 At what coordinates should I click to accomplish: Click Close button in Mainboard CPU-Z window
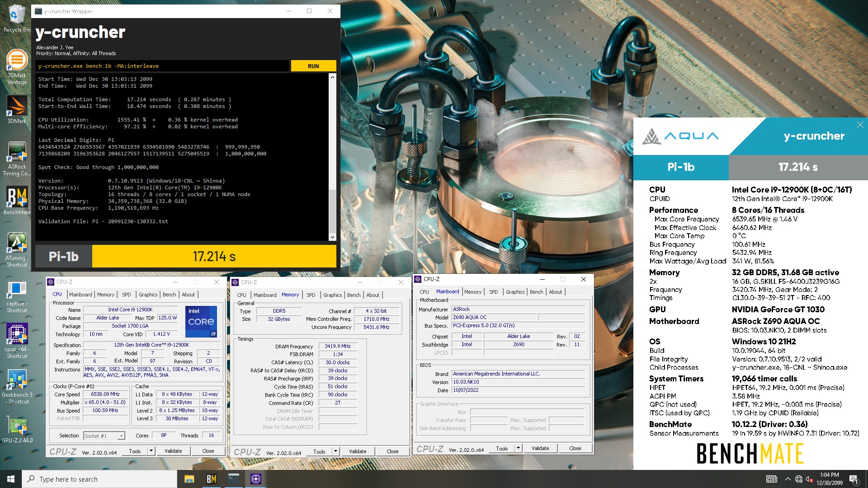click(575, 448)
